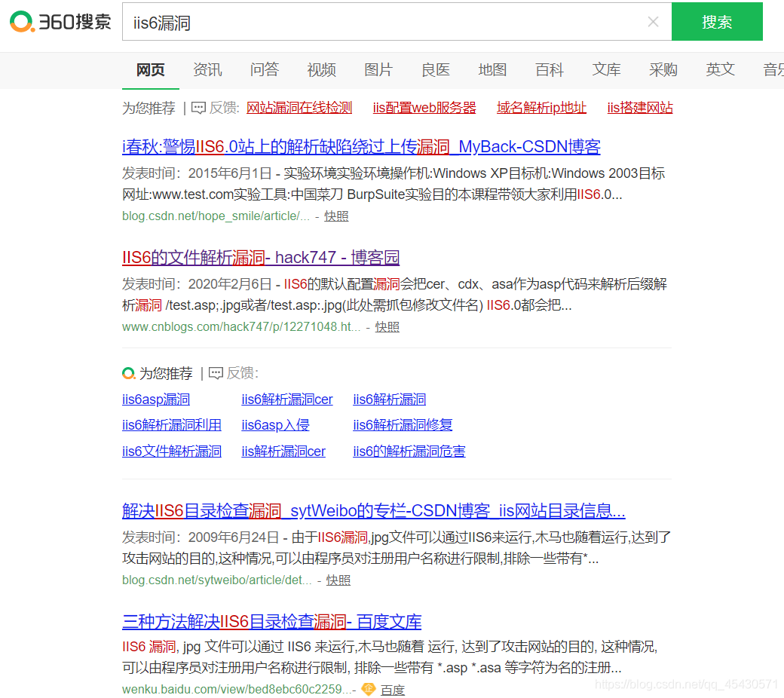Open related search iis解析漏洞cer
This screenshot has width=784, height=698.
tap(283, 451)
